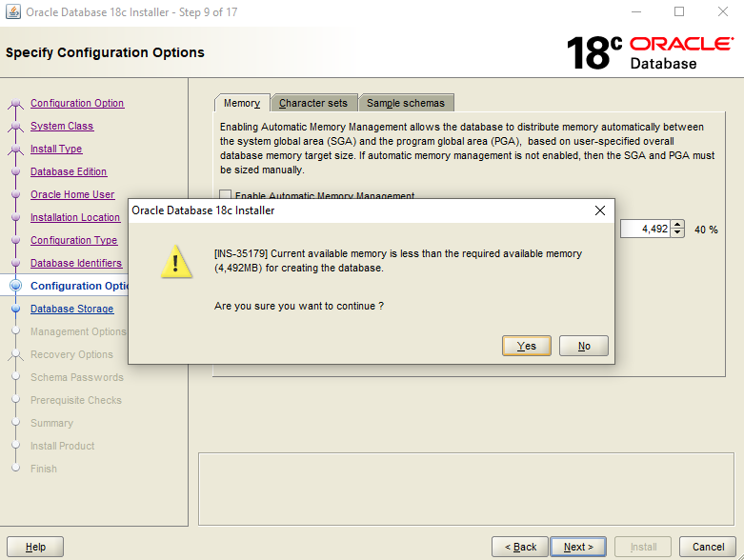
Task: Click the step bullet beside Oracle Home User
Action: coord(15,194)
